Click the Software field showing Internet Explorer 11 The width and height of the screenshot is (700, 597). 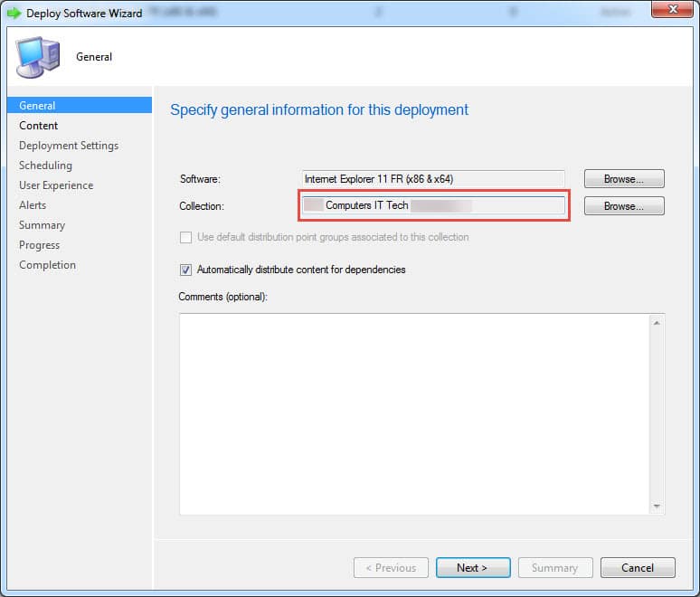[x=433, y=179]
